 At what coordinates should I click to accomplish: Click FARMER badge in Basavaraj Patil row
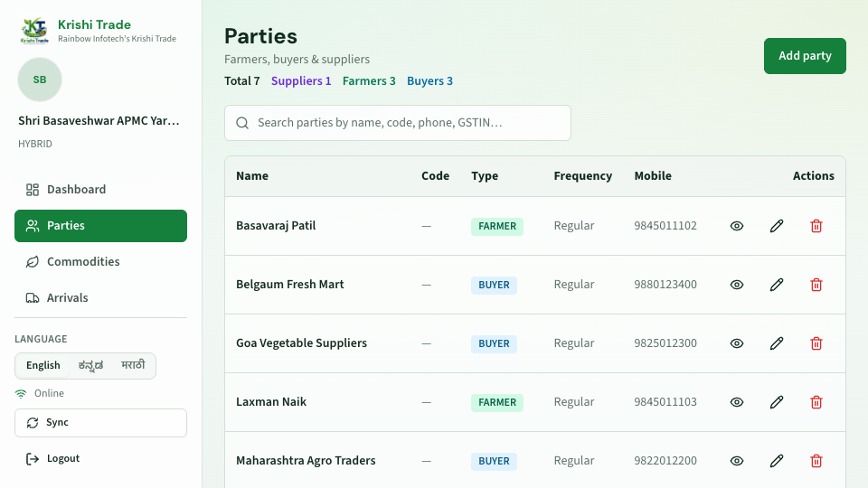[x=497, y=226]
